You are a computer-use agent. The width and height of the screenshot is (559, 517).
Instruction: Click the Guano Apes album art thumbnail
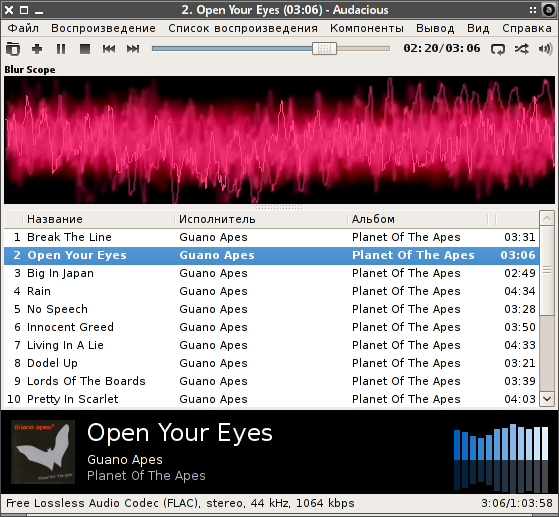coord(43,452)
